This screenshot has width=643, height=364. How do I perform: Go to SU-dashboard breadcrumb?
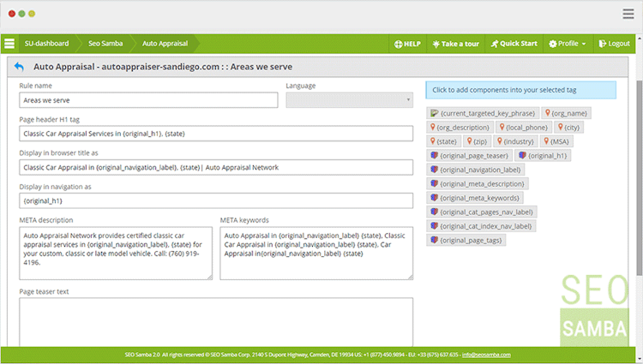[46, 44]
